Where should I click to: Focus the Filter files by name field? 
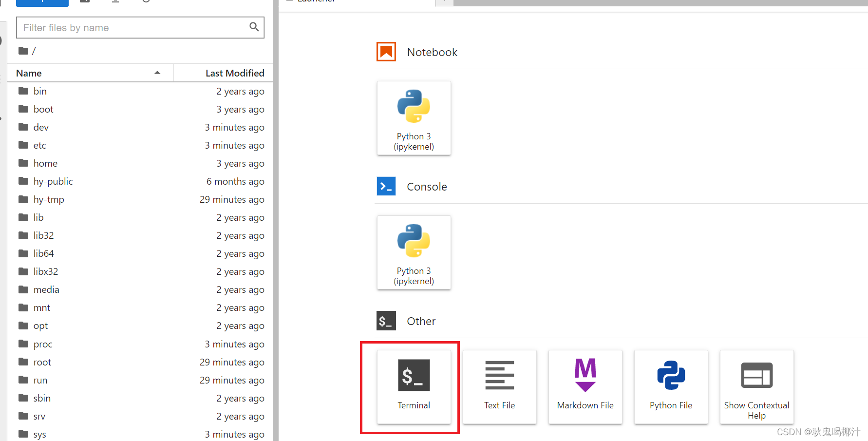(140, 28)
